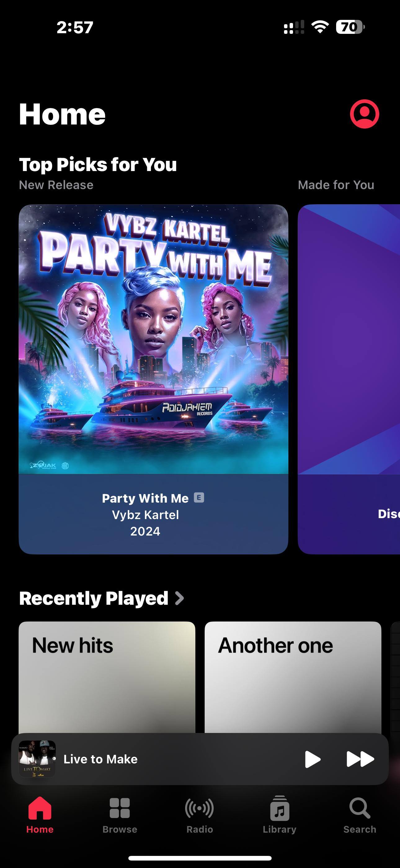
Task: Open the Browse grid icon
Action: (x=119, y=808)
